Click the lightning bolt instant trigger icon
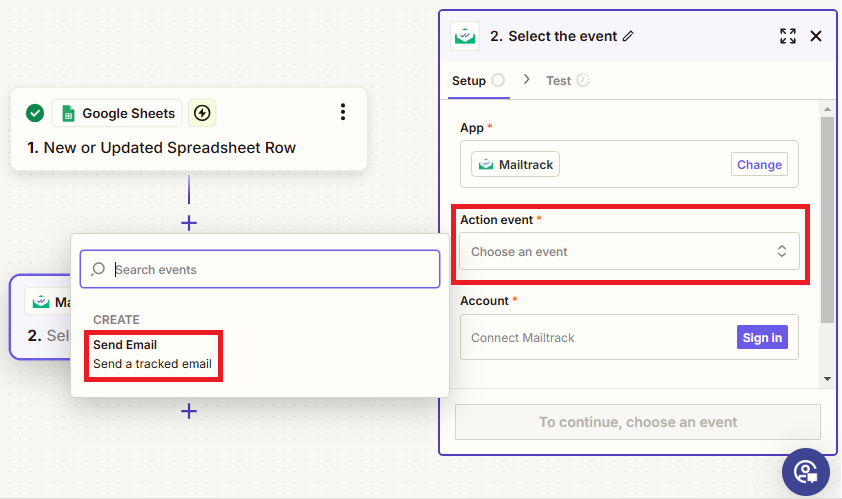This screenshot has height=499, width=842. (x=202, y=113)
